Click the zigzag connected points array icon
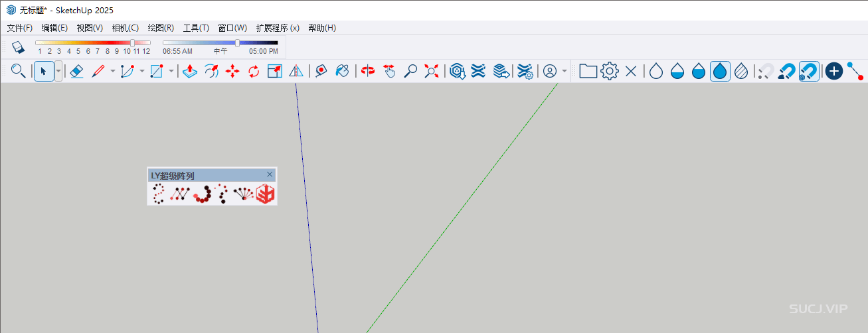This screenshot has width=868, height=333. (x=179, y=194)
